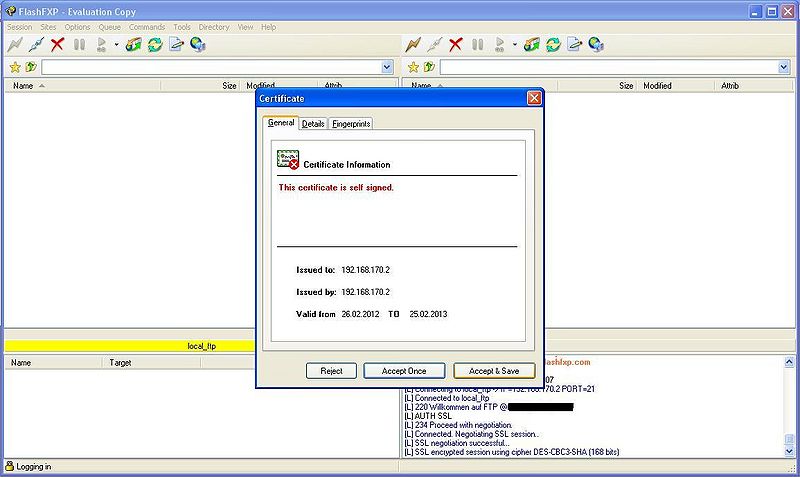
Task: Expand the right pane path dropdown
Action: click(x=785, y=67)
